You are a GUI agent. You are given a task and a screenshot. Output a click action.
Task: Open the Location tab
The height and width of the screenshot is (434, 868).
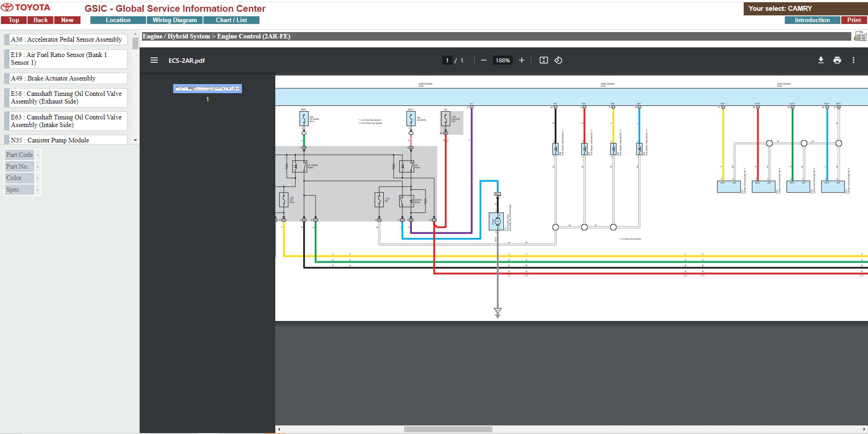click(x=118, y=20)
